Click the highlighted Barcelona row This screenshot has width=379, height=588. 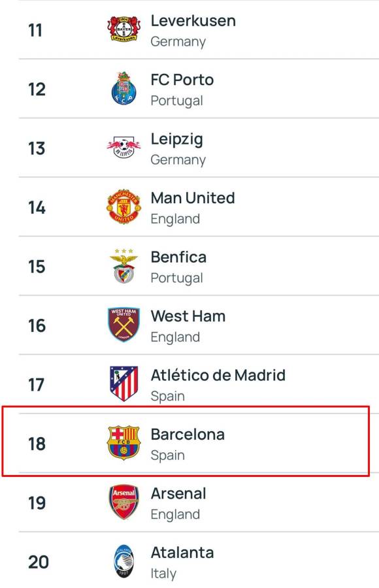189,442
